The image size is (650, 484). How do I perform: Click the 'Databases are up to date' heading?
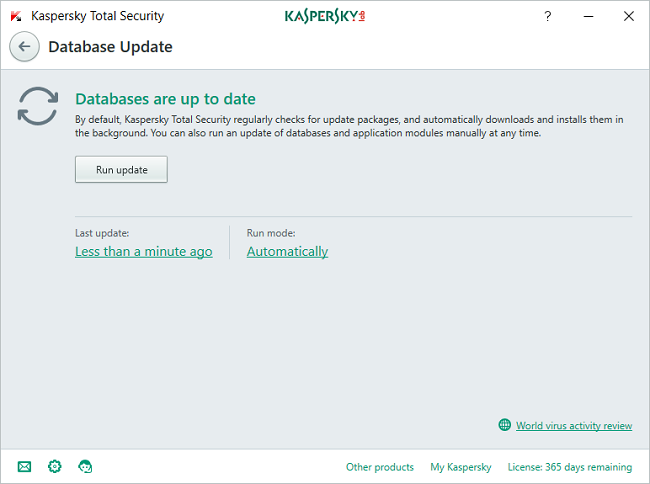[x=165, y=99]
